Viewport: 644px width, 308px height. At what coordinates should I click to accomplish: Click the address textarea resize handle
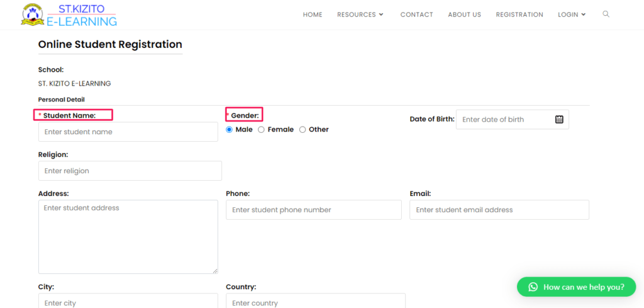(x=215, y=271)
